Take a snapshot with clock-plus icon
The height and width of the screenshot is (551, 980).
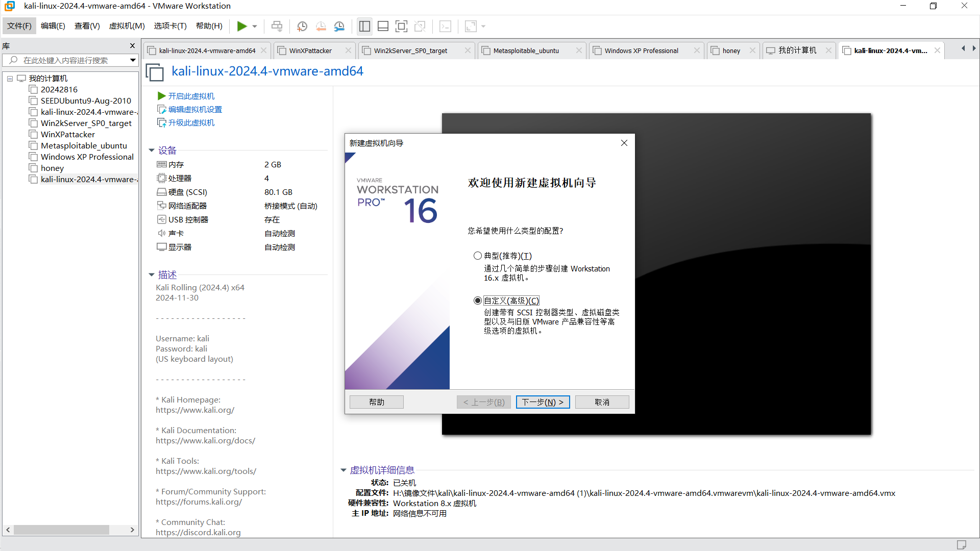302,26
